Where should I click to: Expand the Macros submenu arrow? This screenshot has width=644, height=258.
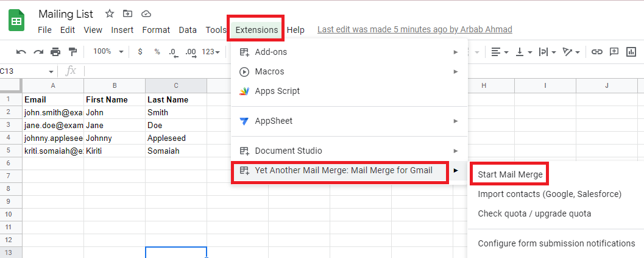(456, 71)
